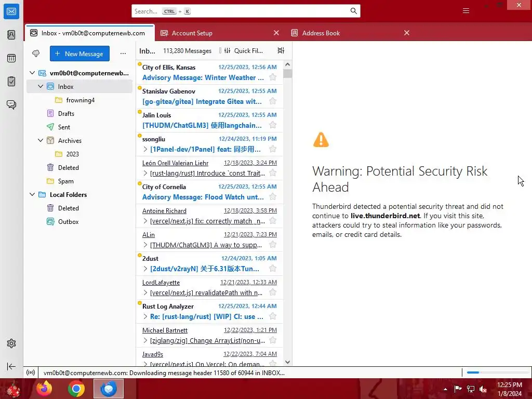Open the Tasks space icon

[11, 82]
